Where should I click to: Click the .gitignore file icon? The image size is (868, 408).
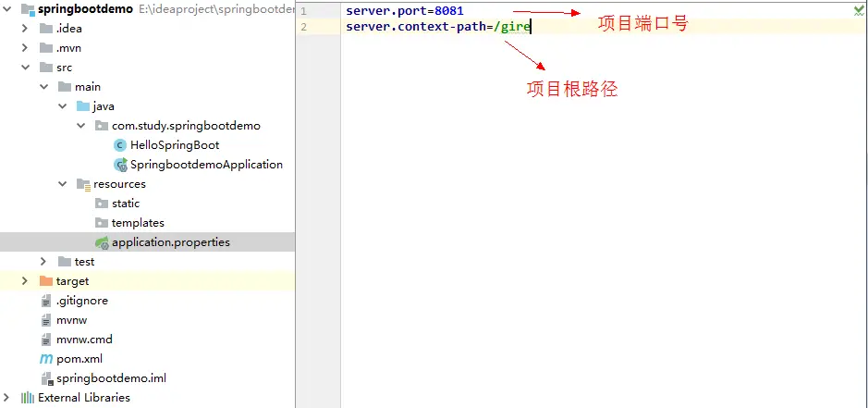(x=46, y=301)
